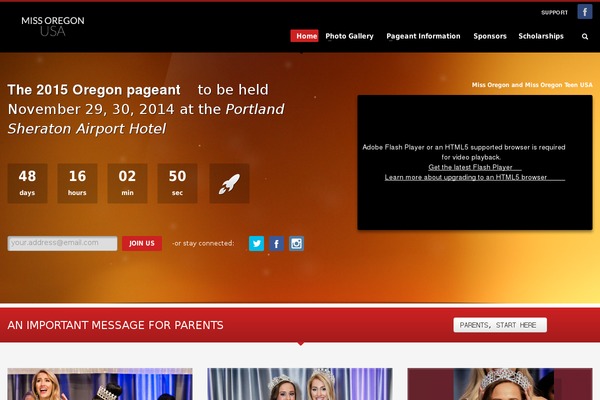Viewport: 600px width, 400px height.
Task: Follow the Get the latest Flash Player link
Action: click(474, 167)
